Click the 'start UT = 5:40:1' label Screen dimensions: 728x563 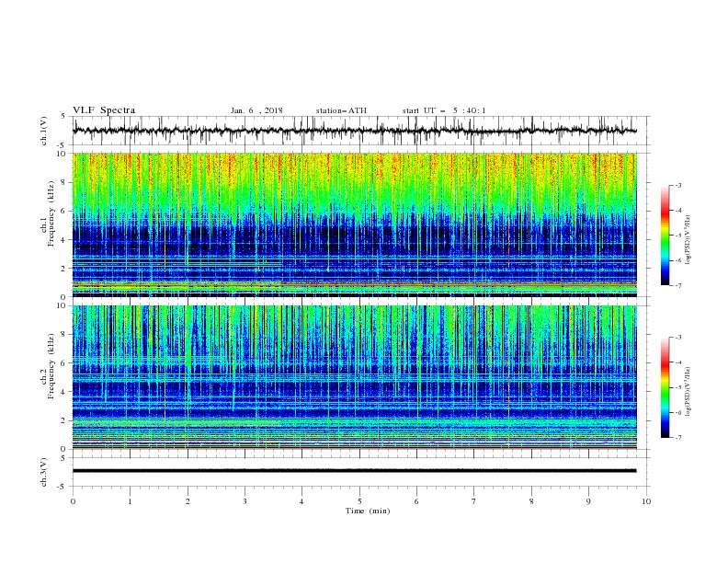click(x=444, y=110)
